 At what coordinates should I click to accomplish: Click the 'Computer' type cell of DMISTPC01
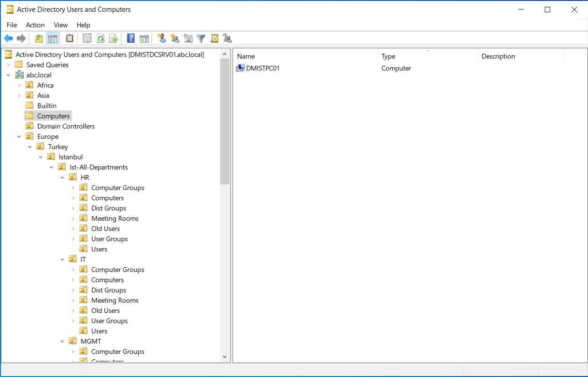tap(396, 68)
